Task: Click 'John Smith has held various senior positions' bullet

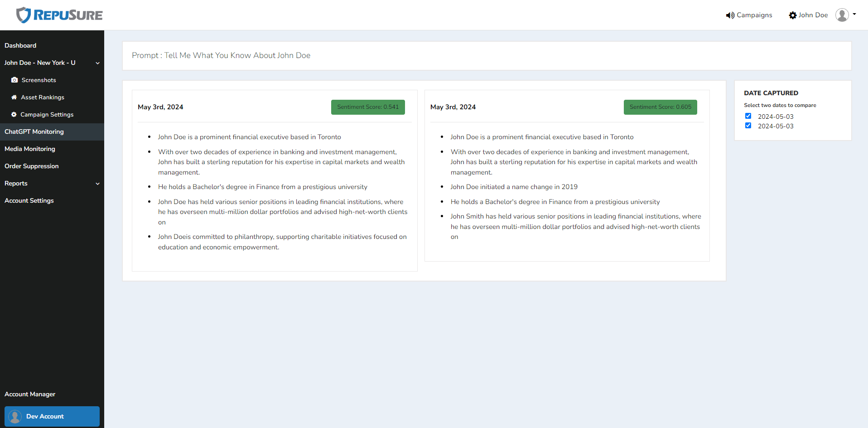Action: click(x=575, y=227)
